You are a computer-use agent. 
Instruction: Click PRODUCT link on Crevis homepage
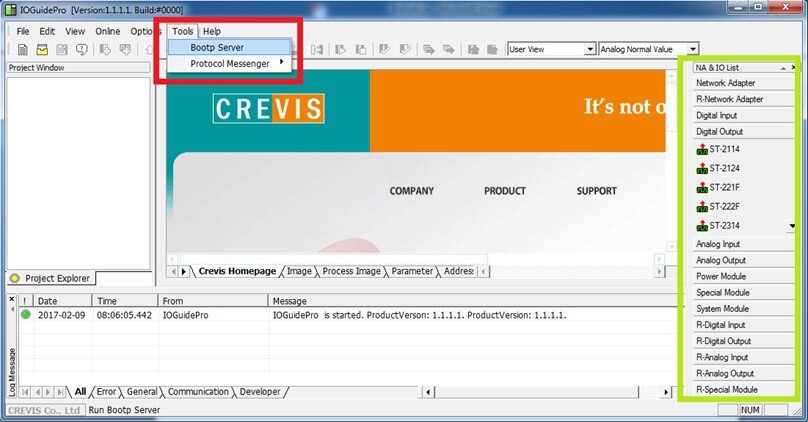pyautogui.click(x=504, y=191)
